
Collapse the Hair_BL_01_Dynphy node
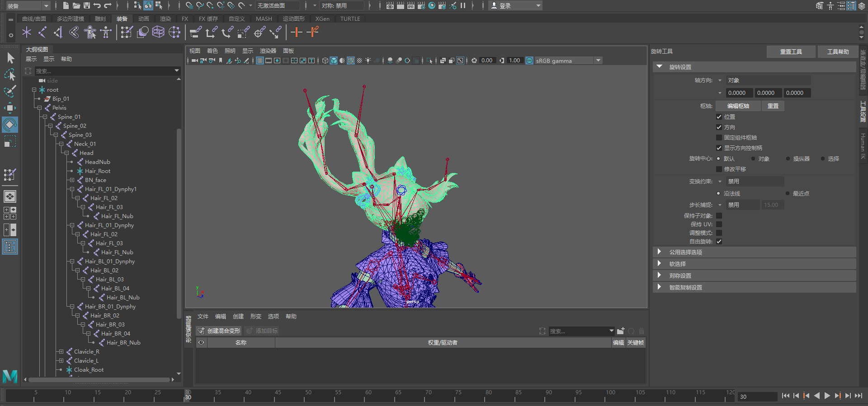click(72, 261)
